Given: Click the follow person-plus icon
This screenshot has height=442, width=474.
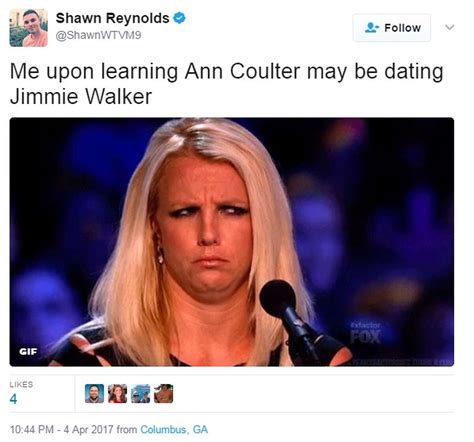Looking at the screenshot, I should (x=372, y=28).
